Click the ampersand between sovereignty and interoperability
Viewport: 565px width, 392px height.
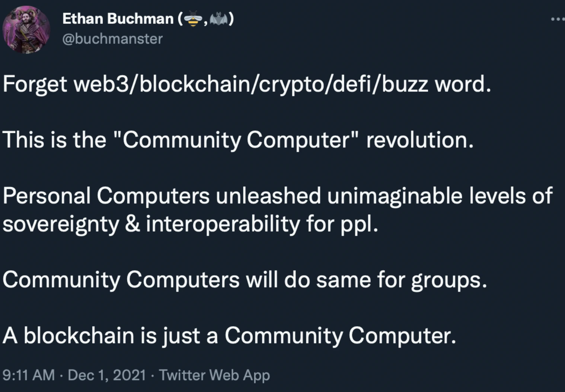[x=133, y=224]
